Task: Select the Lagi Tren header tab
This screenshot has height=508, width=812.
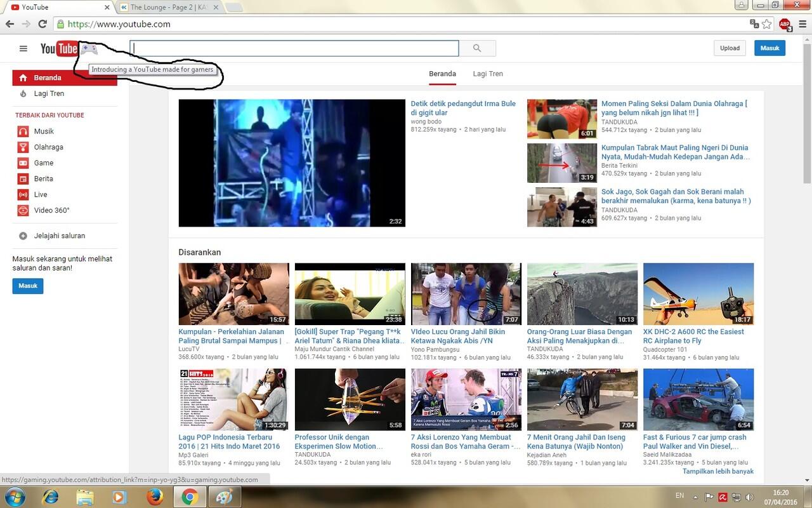Action: [488, 74]
